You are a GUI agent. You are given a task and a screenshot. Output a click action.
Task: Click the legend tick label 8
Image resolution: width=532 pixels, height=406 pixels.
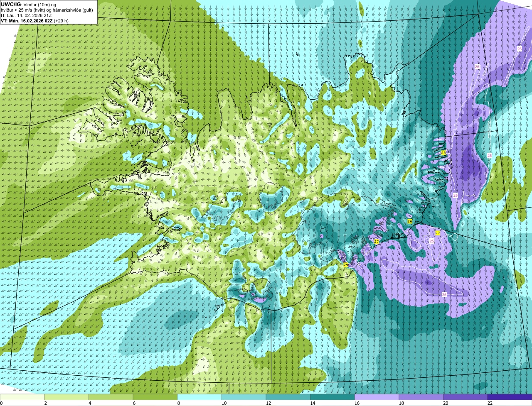(x=178, y=403)
